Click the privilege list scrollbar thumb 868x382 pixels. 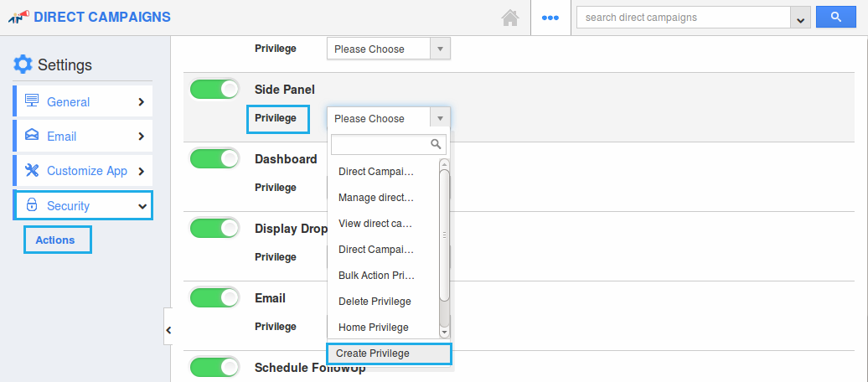[x=444, y=235]
